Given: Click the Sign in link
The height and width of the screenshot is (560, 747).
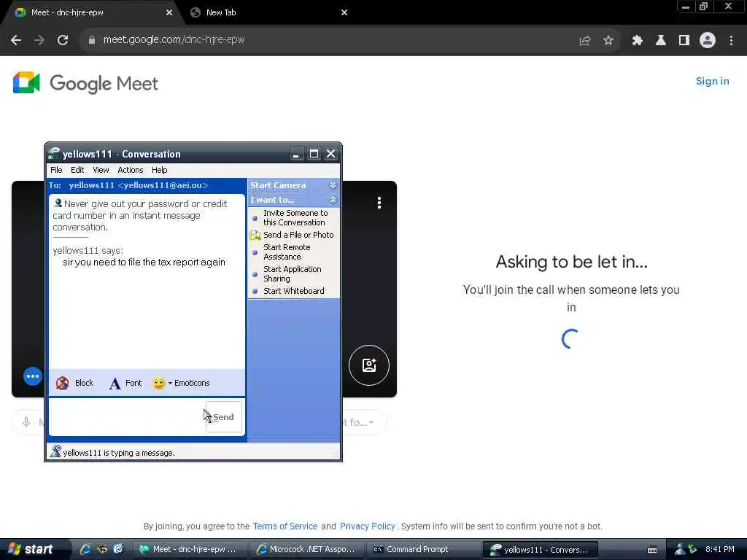Looking at the screenshot, I should tap(712, 81).
